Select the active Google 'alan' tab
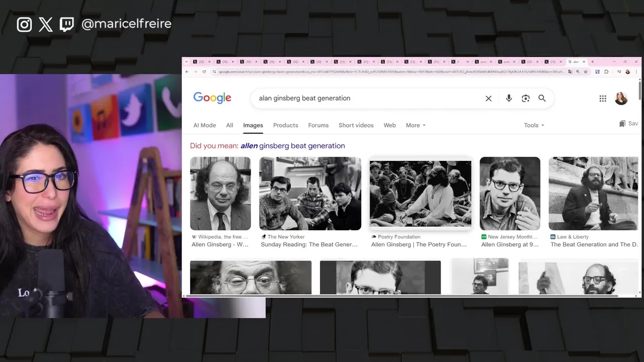 [576, 62]
